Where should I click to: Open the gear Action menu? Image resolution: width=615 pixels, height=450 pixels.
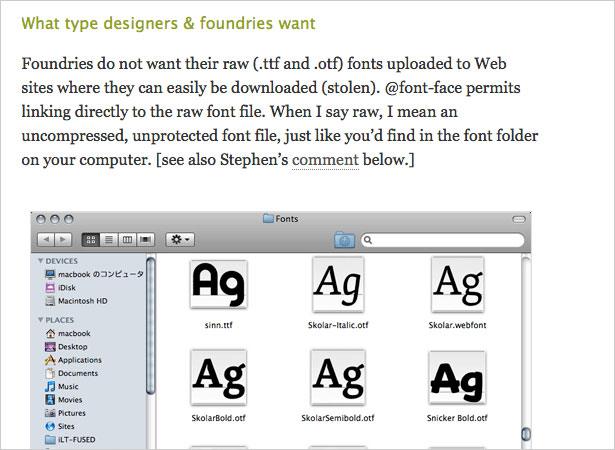coord(180,240)
